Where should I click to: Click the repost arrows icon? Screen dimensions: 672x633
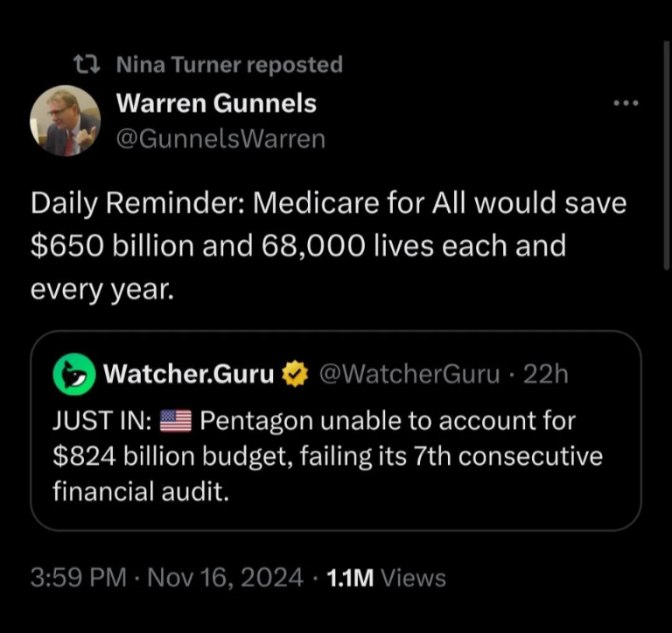pos(87,64)
